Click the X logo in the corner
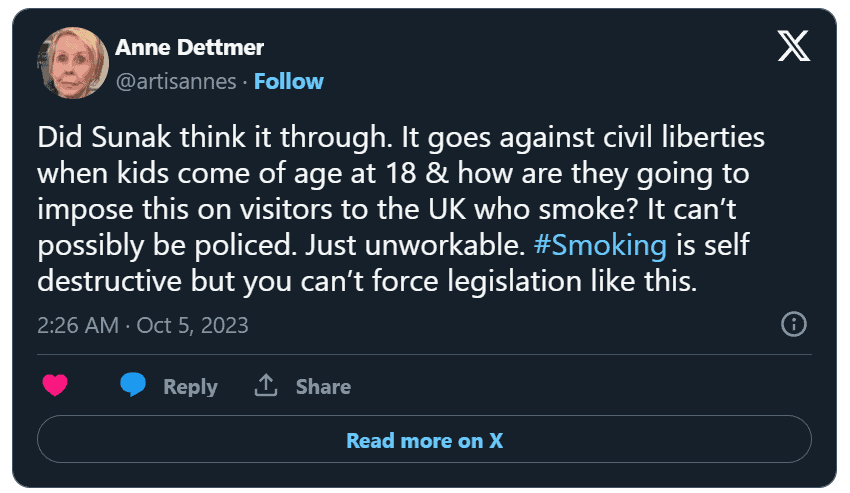Image resolution: width=850 pixels, height=493 pixels. [x=793, y=47]
